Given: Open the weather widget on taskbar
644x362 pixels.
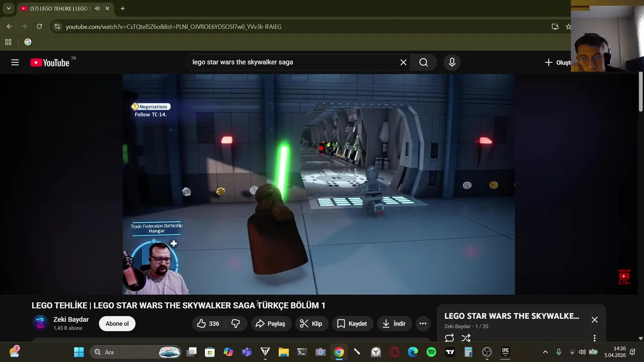Looking at the screenshot, I should click(14, 352).
